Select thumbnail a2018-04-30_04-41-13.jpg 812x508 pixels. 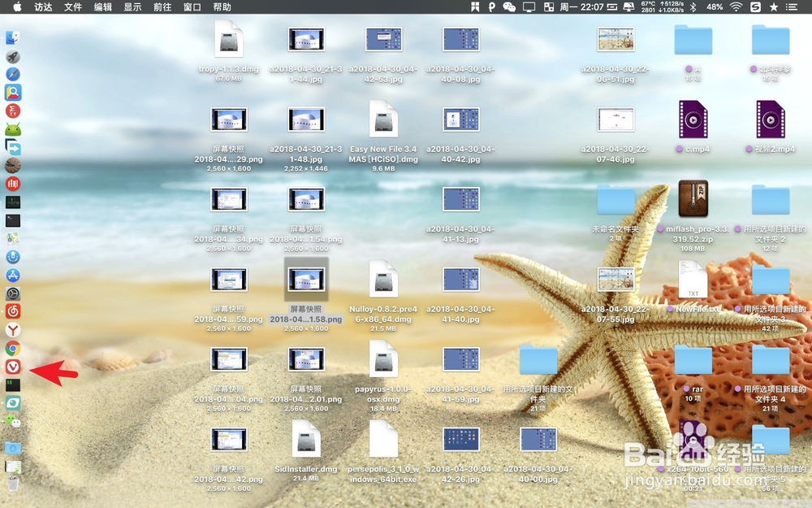[x=460, y=199]
